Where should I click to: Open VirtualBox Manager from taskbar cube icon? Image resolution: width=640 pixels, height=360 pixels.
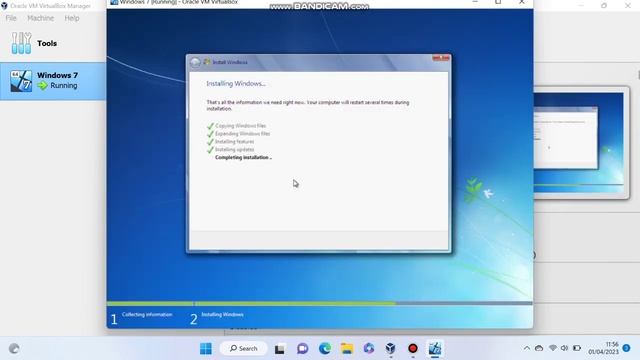click(x=391, y=349)
